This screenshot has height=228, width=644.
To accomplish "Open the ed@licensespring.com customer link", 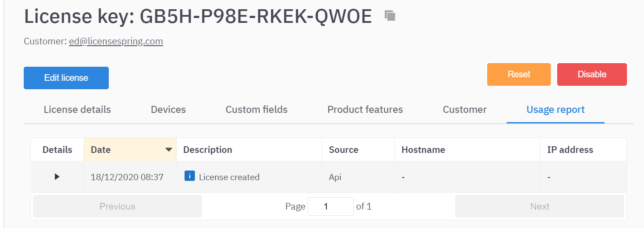I will click(x=116, y=41).
